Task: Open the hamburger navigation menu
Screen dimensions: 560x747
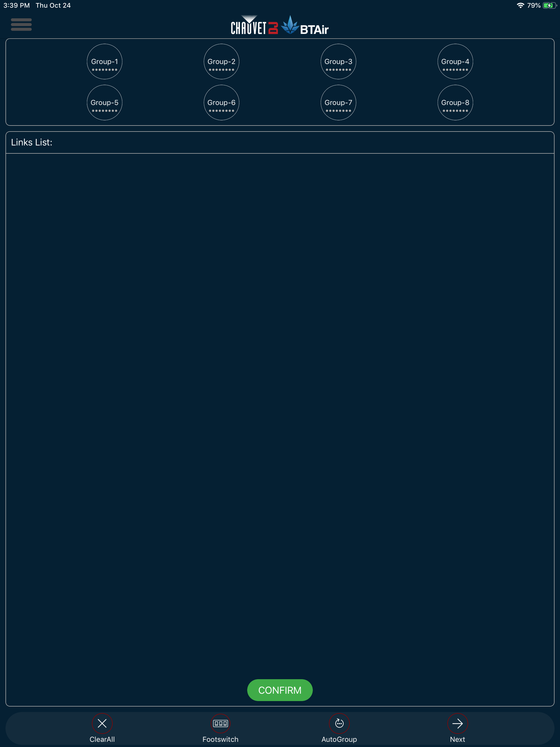Action: click(21, 25)
